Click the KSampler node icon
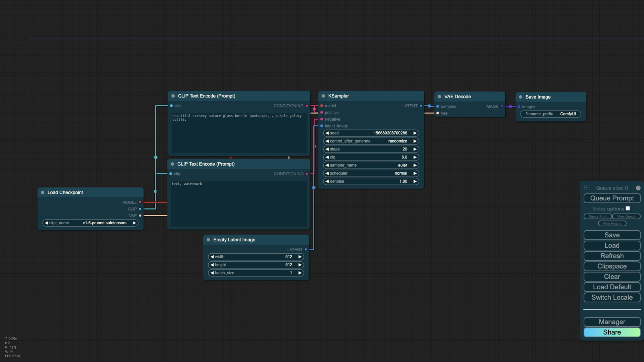The image size is (644, 362). [x=324, y=95]
